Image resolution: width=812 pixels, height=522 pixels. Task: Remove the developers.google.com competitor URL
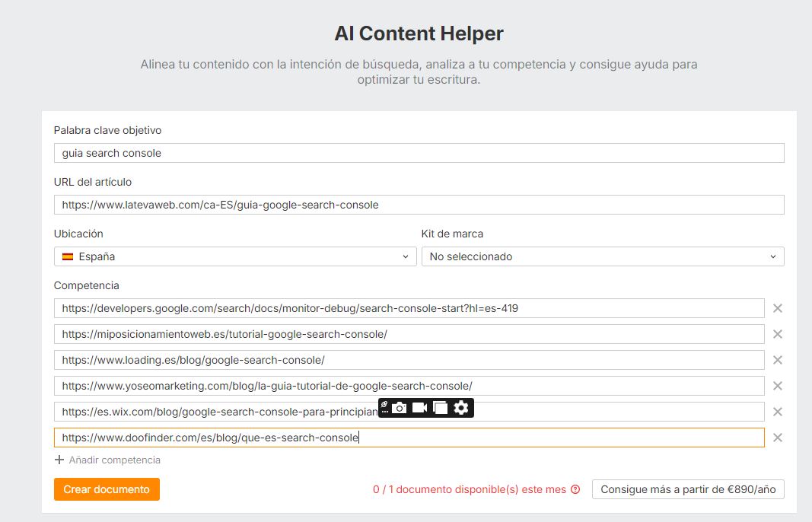777,308
